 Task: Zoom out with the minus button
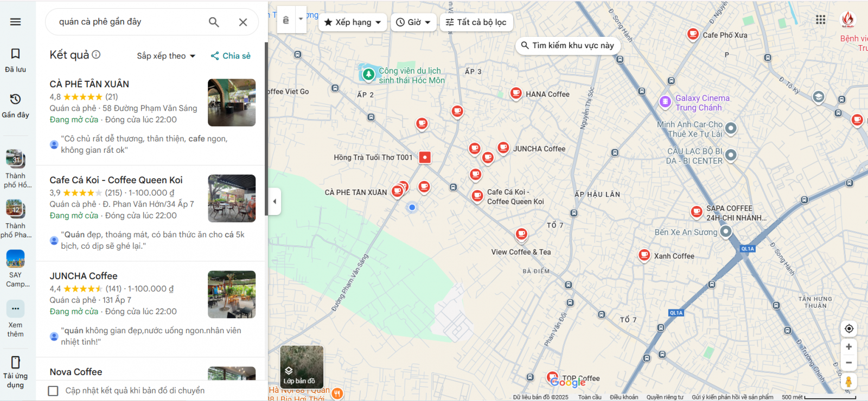[x=849, y=363]
